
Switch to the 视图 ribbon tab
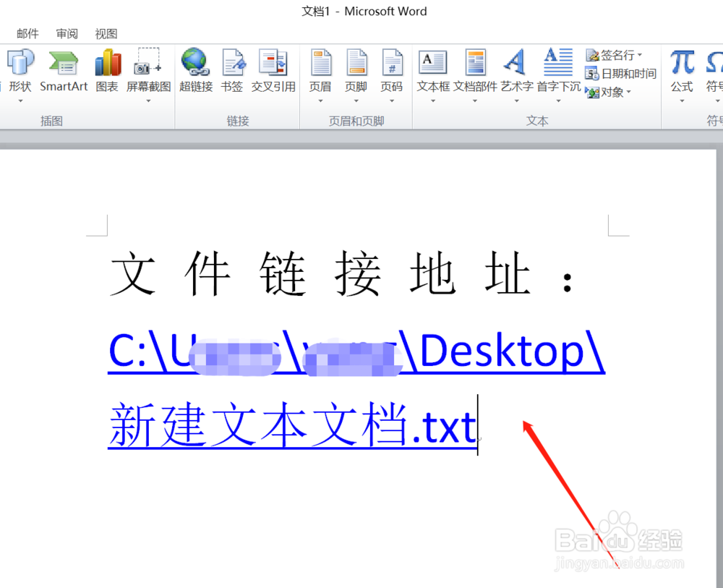[x=106, y=34]
